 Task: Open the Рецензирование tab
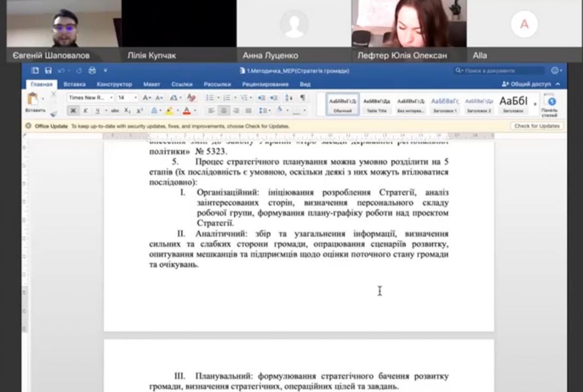pyautogui.click(x=265, y=85)
